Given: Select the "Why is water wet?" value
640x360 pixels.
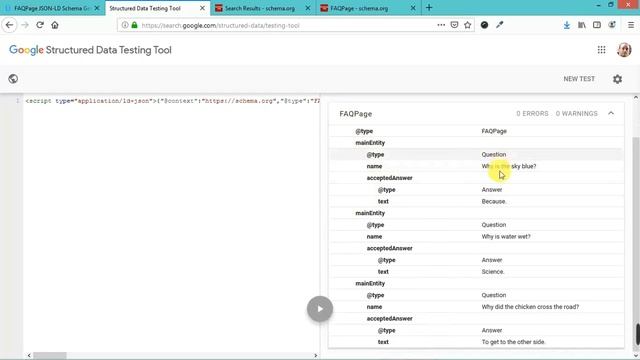Looking at the screenshot, I should click(x=506, y=236).
